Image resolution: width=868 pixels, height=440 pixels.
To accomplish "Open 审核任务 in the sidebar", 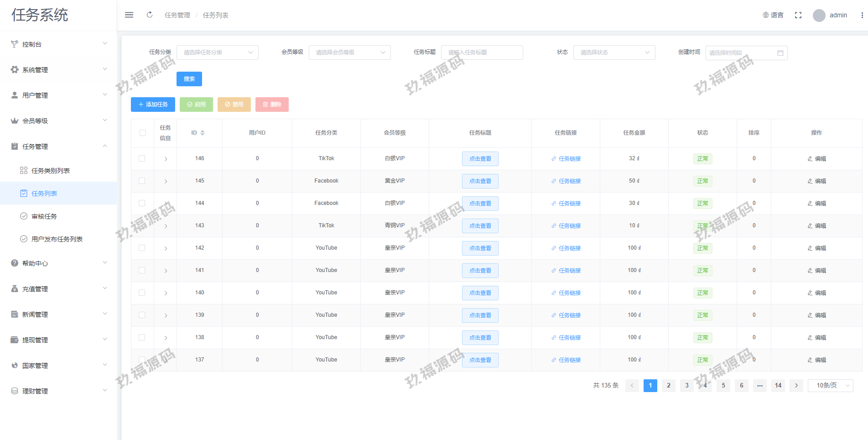I will coord(44,216).
